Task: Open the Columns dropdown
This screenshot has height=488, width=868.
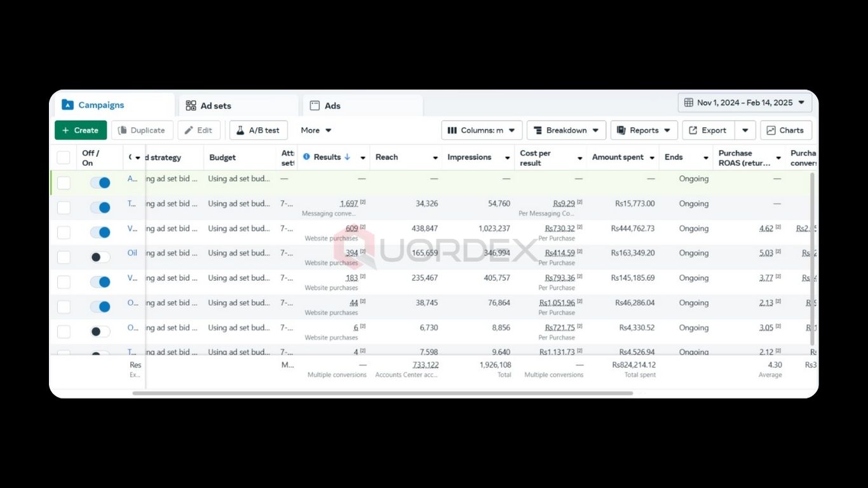Action: pos(482,130)
